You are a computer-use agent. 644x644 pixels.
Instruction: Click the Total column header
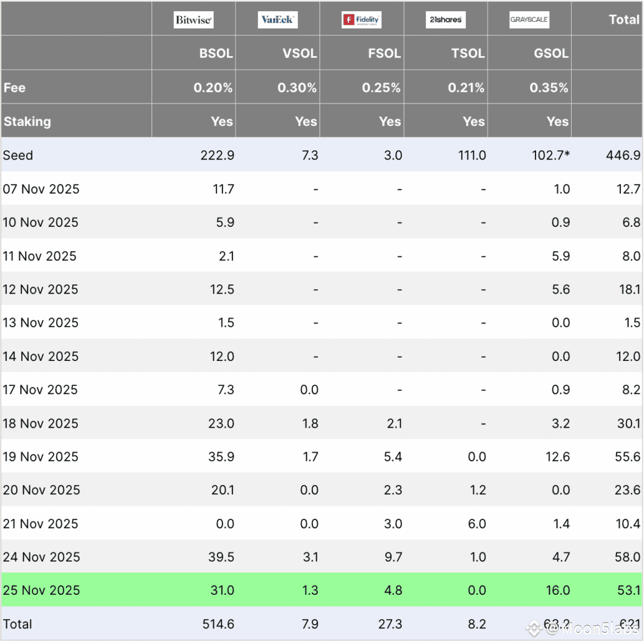coord(624,19)
